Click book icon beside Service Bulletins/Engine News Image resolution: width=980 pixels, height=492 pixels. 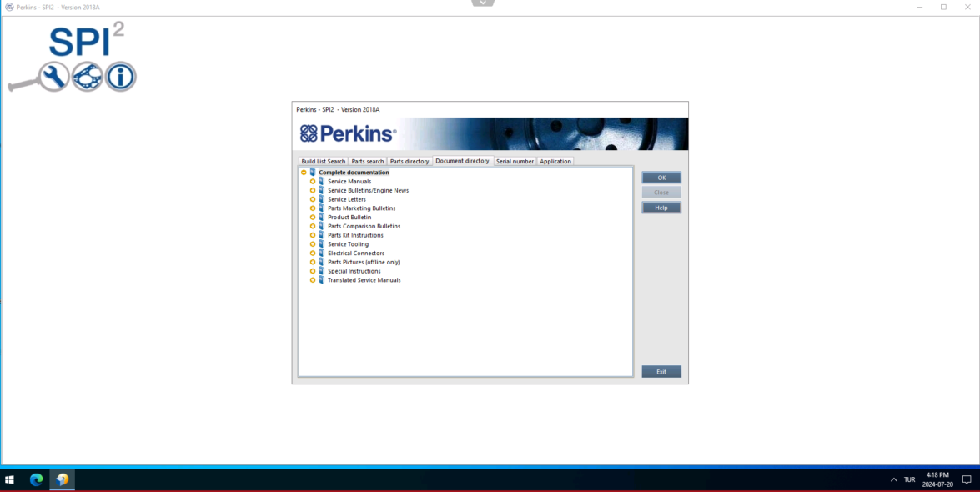322,190
